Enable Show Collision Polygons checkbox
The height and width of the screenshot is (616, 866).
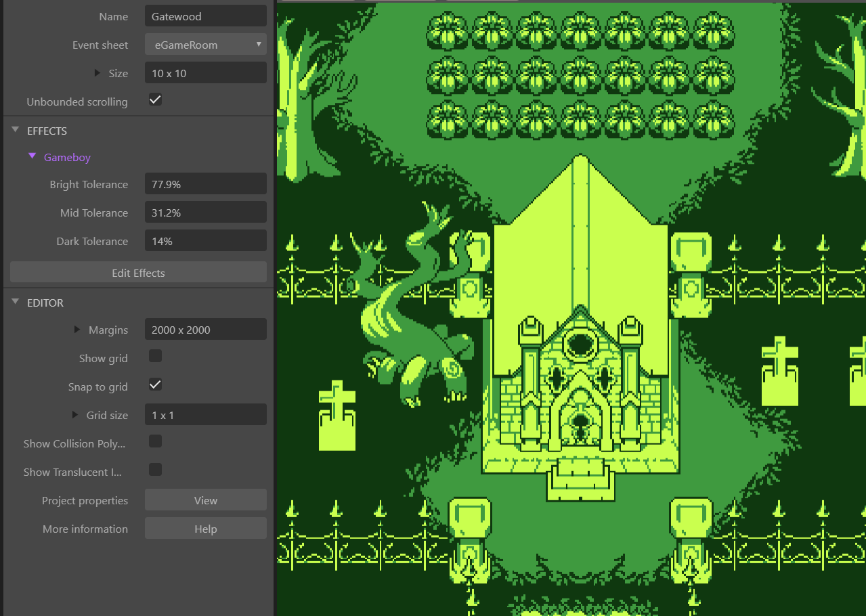(x=155, y=441)
